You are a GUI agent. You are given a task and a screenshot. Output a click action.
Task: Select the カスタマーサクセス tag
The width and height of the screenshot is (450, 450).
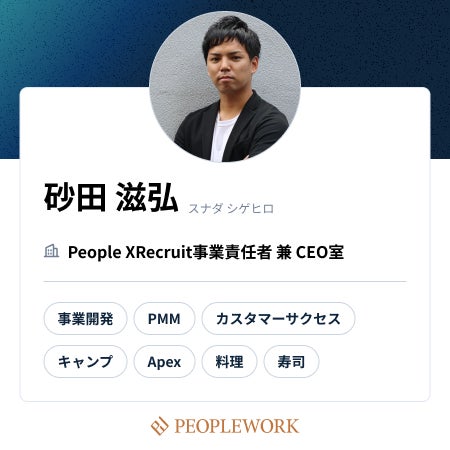tap(278, 319)
